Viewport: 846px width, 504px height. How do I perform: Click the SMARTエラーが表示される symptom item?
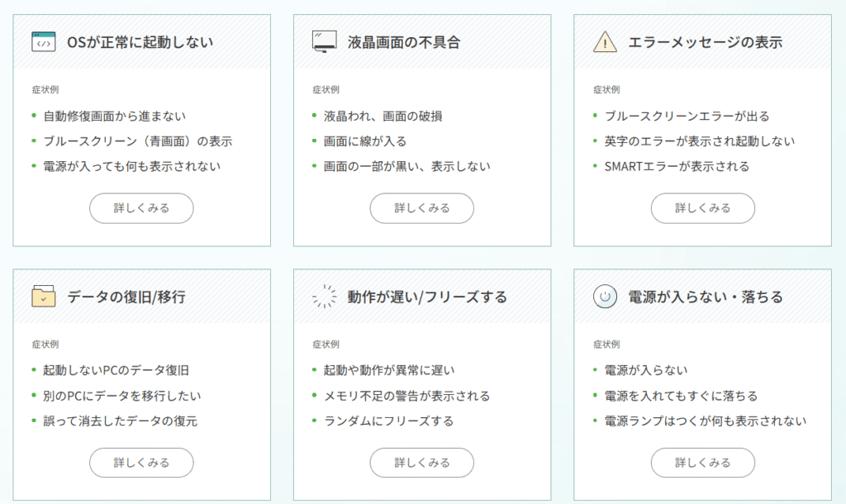677,166
